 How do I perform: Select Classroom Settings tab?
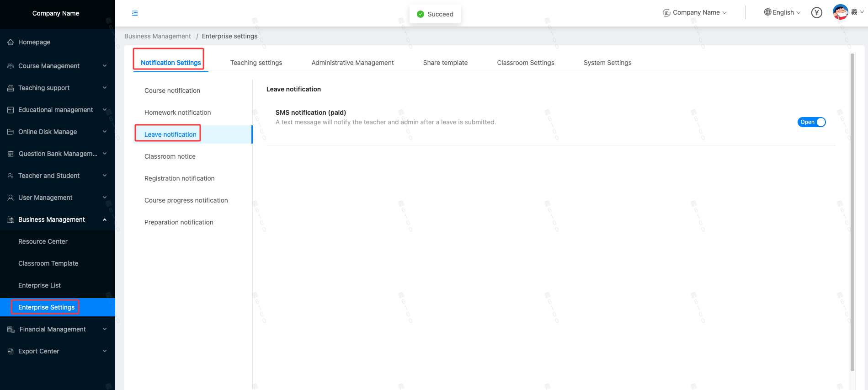[525, 63]
